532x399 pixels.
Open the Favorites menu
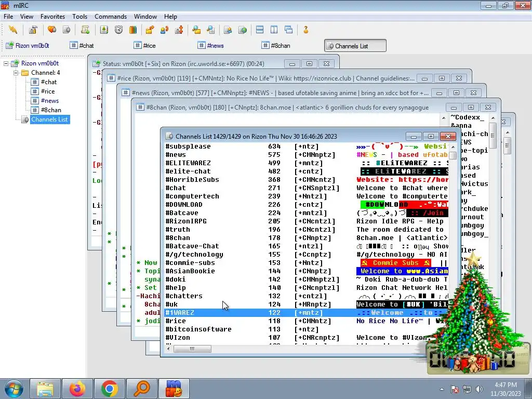pyautogui.click(x=52, y=16)
